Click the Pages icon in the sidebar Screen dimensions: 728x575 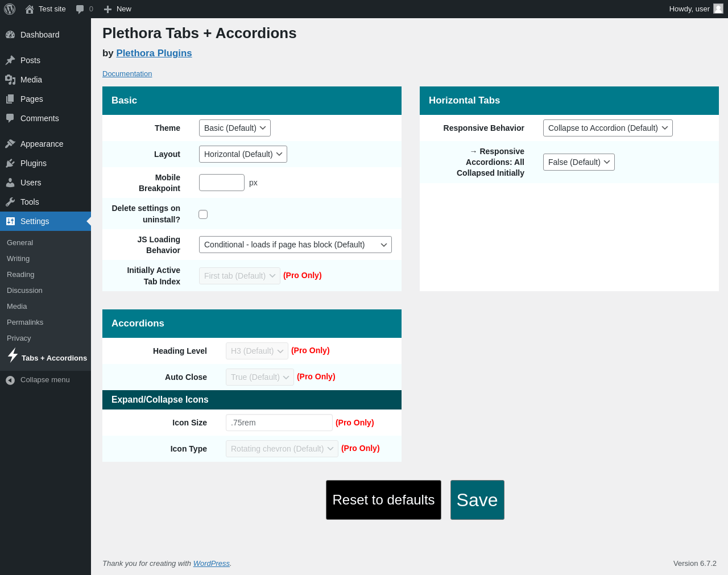10,99
